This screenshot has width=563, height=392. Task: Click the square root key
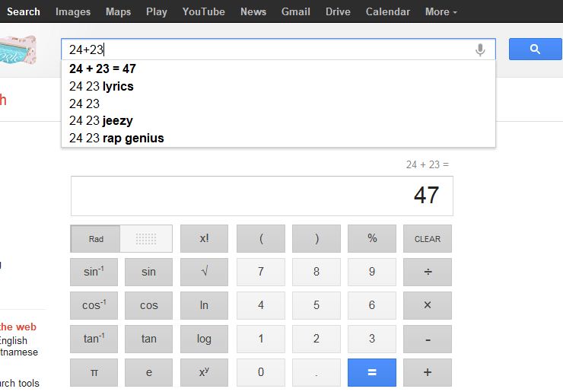coord(204,272)
